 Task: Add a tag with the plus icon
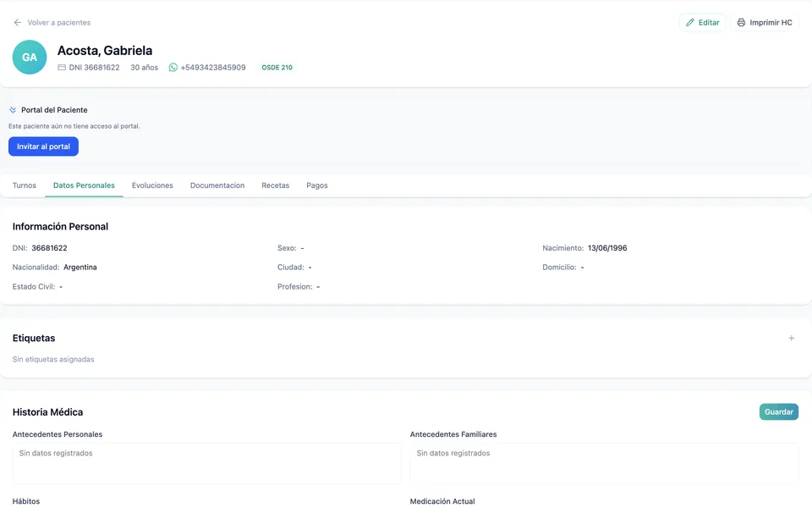(x=792, y=338)
